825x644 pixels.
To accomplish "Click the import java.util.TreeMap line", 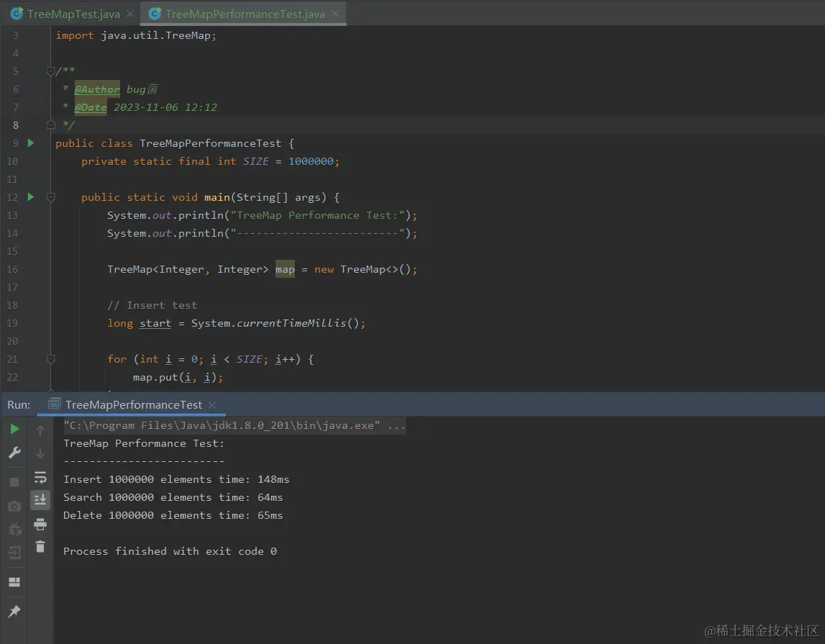I will tap(136, 35).
